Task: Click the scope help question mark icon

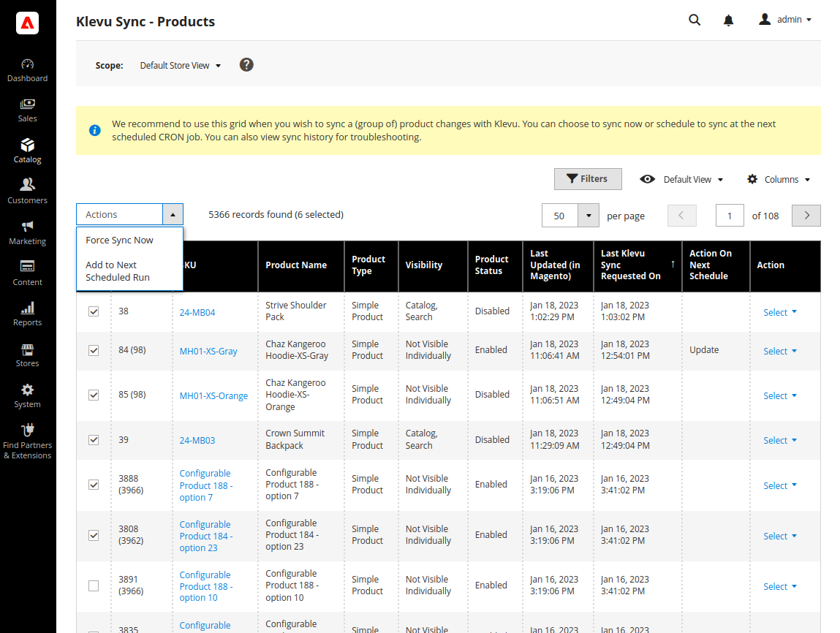Action: tap(246, 65)
